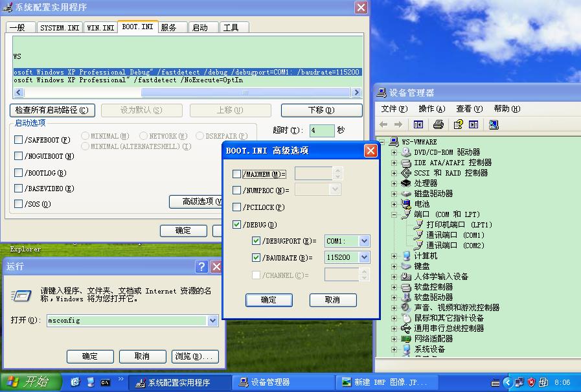Click the properties pane icon after help icon
Viewport: 581px width, 392px height.
coord(473,125)
